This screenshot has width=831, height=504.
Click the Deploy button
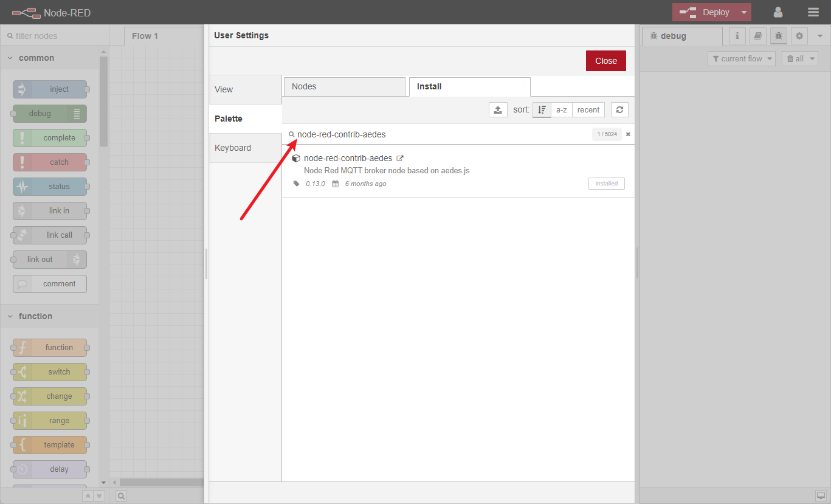[705, 12]
